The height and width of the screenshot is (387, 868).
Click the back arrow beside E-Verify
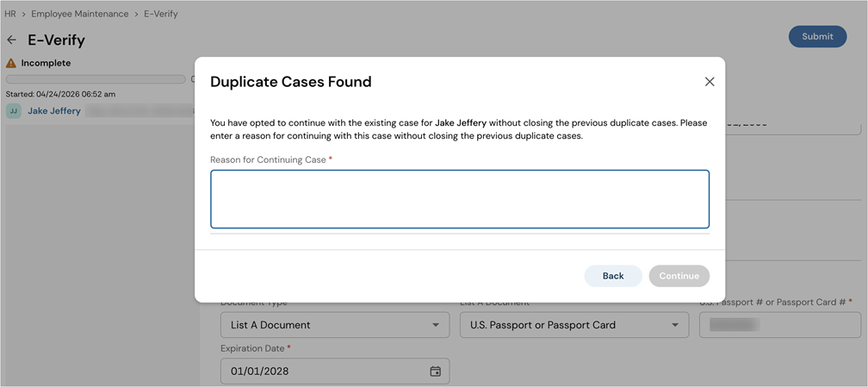tap(12, 40)
